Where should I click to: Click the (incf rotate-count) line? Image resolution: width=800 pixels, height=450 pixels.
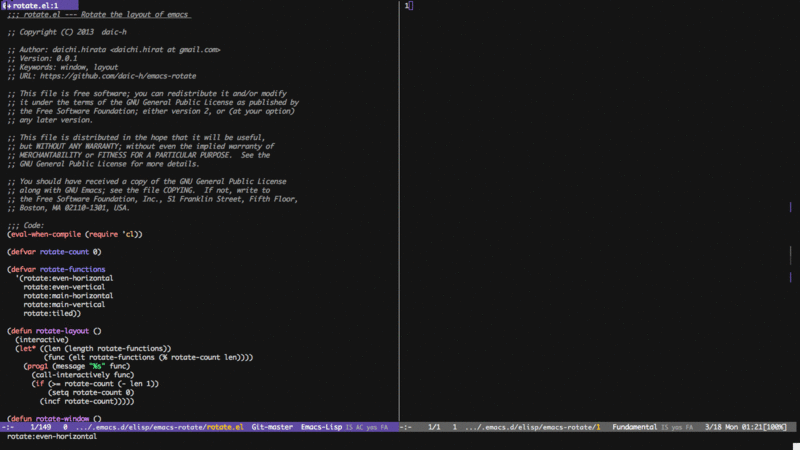pos(87,401)
